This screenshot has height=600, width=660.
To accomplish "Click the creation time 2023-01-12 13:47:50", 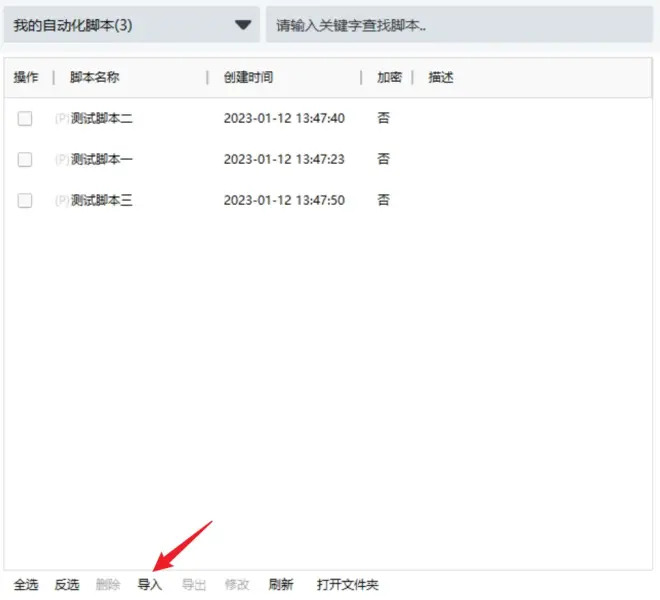I will point(284,200).
